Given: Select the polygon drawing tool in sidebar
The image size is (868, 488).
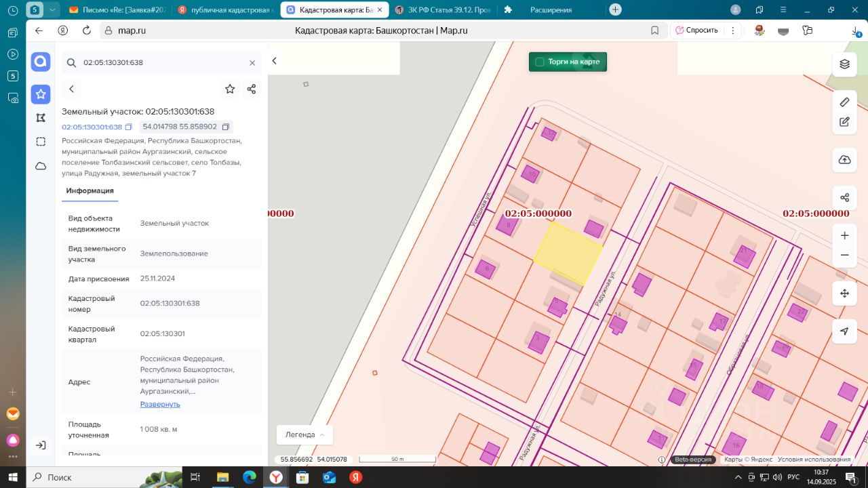Looking at the screenshot, I should [x=41, y=118].
